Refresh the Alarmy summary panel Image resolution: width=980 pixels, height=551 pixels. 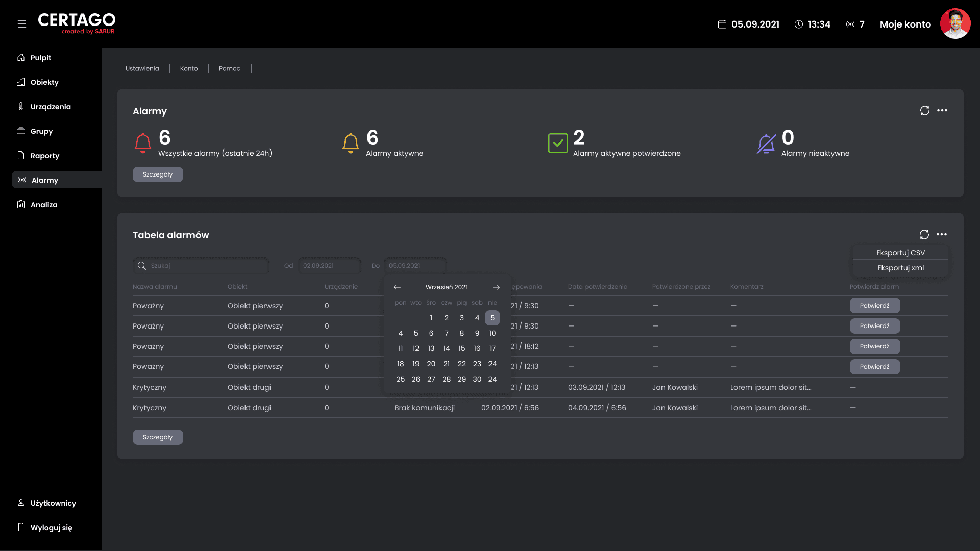[924, 110]
